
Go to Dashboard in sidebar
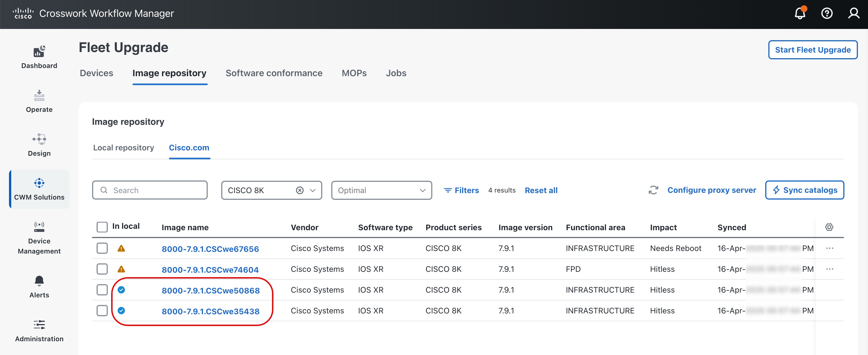(x=39, y=57)
